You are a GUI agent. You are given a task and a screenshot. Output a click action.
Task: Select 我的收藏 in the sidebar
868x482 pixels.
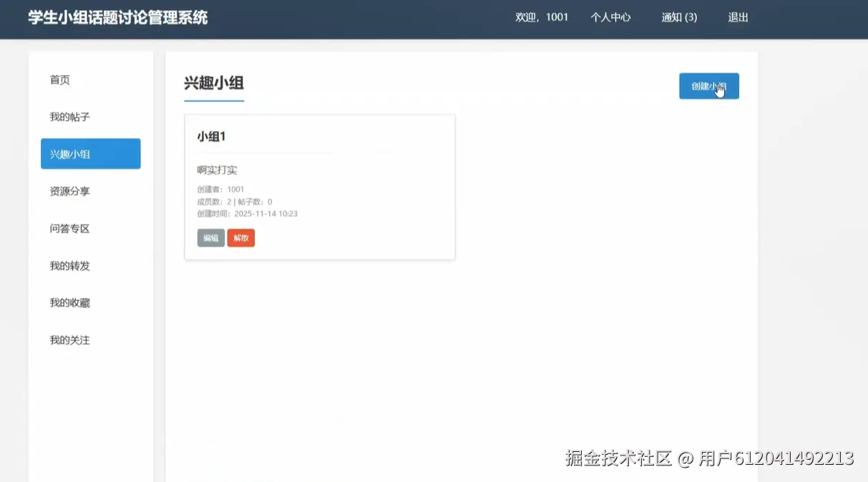(x=68, y=303)
